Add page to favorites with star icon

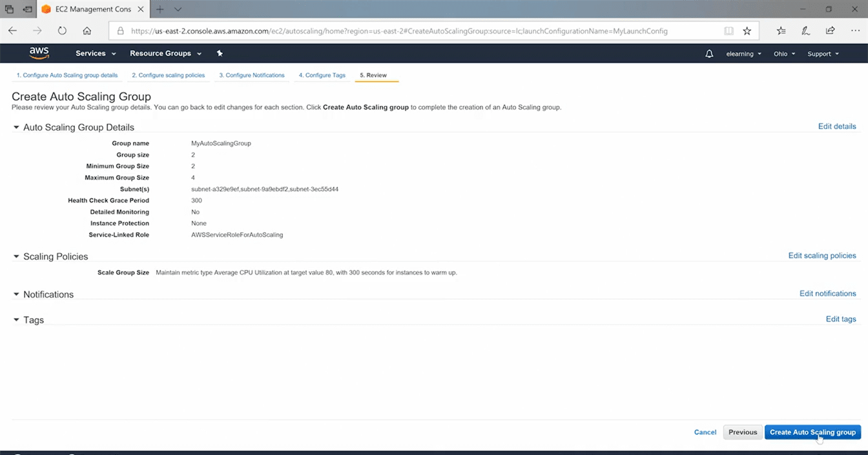pyautogui.click(x=747, y=30)
